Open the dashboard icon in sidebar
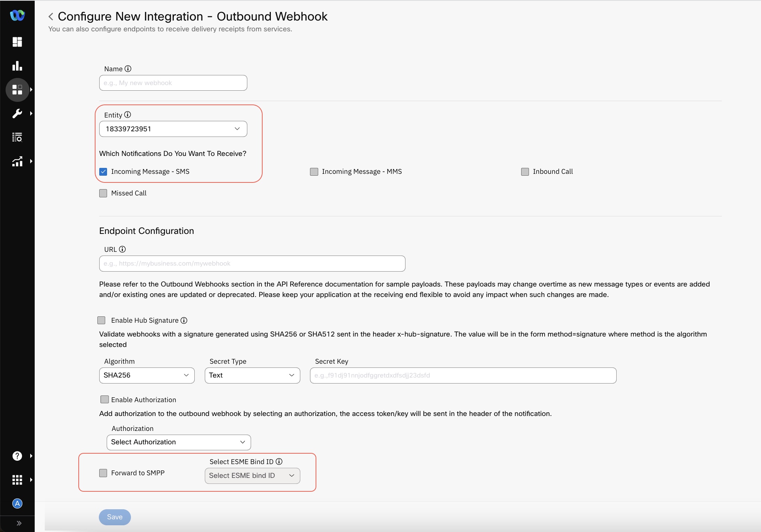This screenshot has height=532, width=761. click(x=17, y=42)
